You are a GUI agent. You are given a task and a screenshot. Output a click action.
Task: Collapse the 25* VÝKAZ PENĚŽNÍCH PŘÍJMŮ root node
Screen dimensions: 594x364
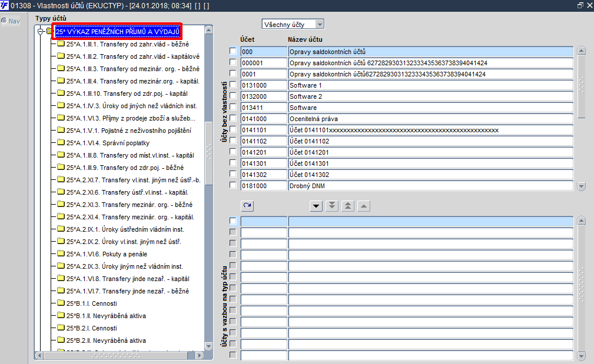point(41,31)
